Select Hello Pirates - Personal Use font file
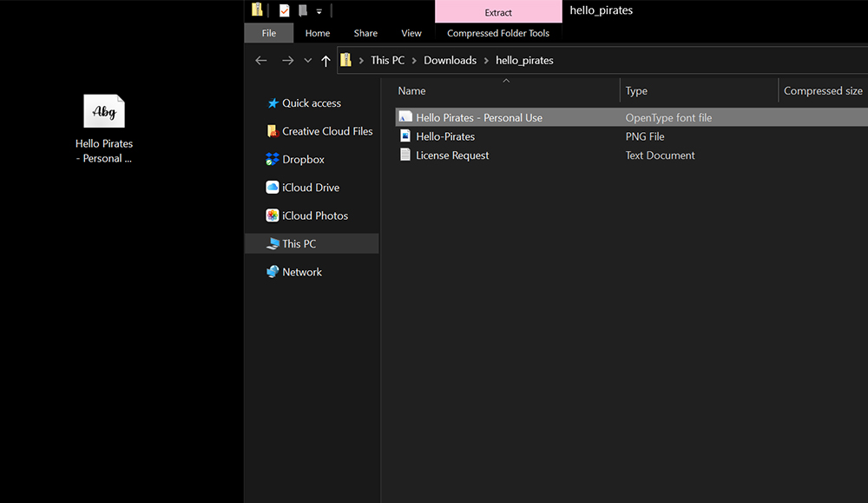 point(479,117)
